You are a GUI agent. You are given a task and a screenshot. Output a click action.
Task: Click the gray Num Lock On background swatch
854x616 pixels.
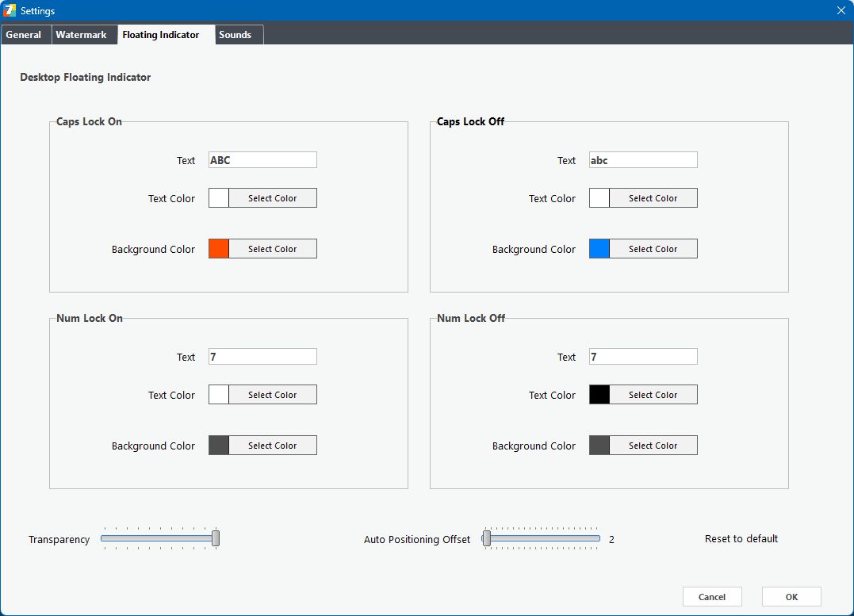[x=218, y=446]
